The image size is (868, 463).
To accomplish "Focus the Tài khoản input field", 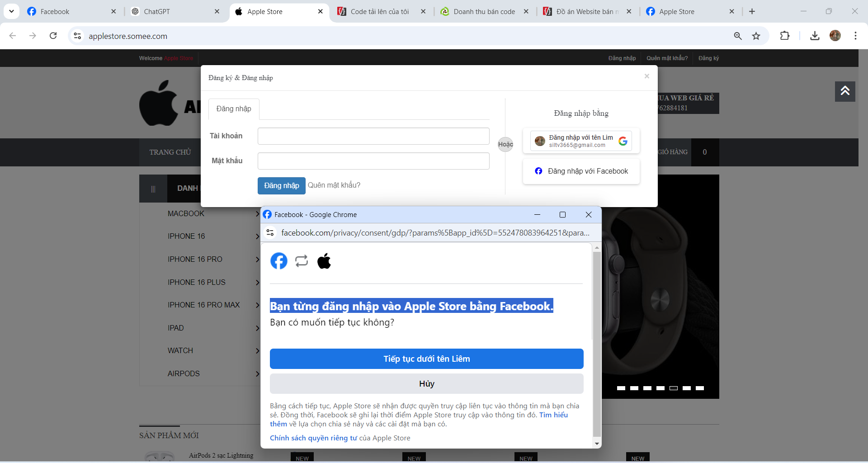I will point(373,136).
